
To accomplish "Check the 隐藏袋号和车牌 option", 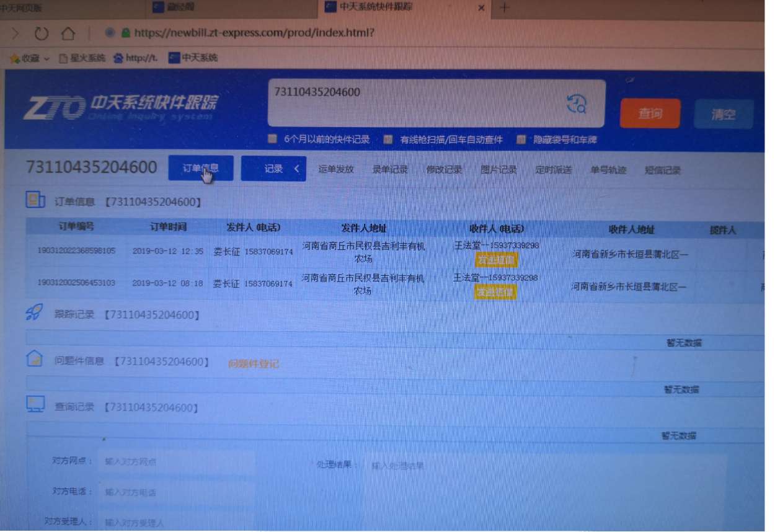I will tap(521, 140).
